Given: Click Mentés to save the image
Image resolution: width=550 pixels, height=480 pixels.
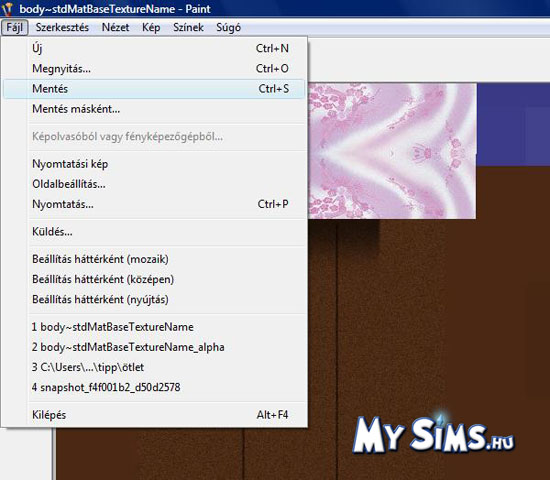Looking at the screenshot, I should 154,89.
